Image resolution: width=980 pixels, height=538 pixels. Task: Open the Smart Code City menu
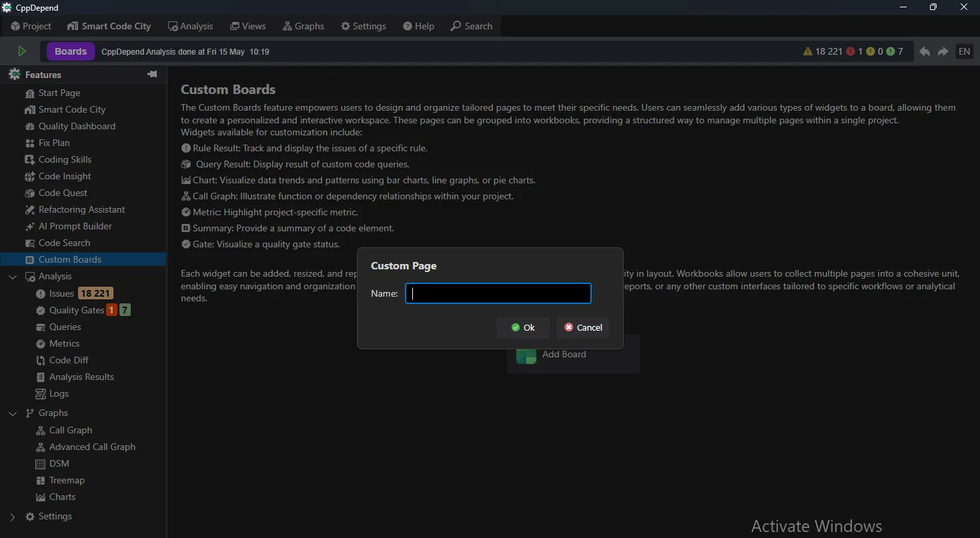pyautogui.click(x=109, y=26)
